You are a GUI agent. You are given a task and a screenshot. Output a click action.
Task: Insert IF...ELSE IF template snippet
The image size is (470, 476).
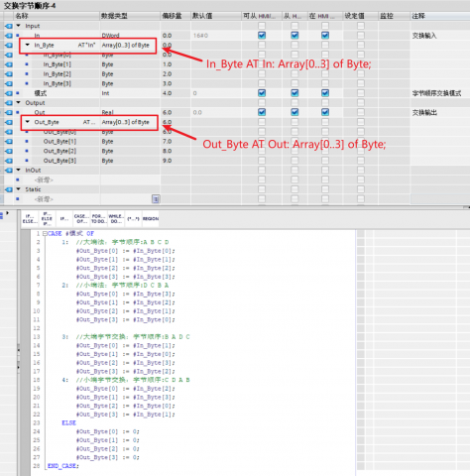pyautogui.click(x=47, y=219)
